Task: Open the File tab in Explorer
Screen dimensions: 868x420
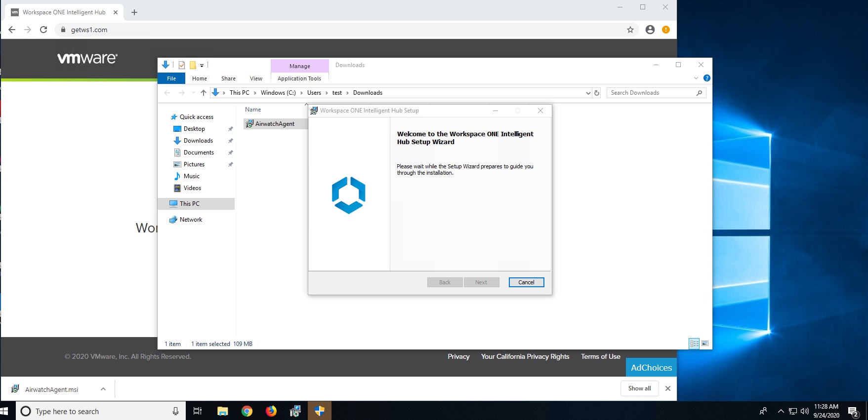Action: coord(171,78)
